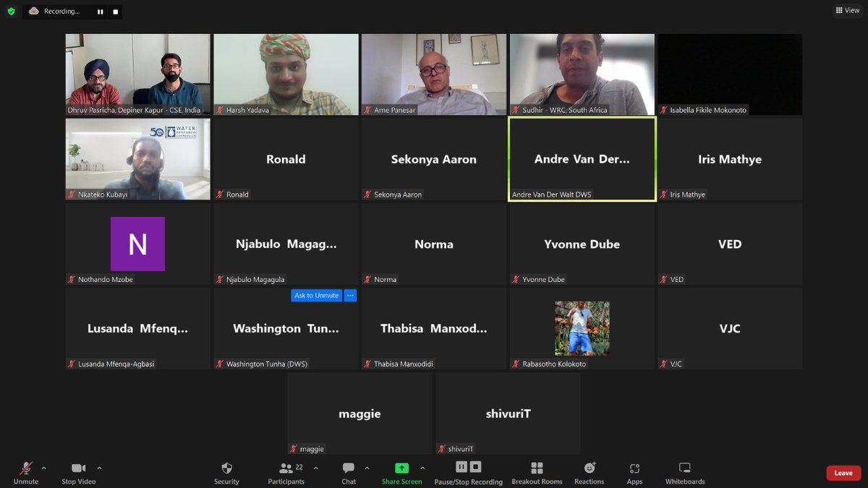
Task: Click muted mic icon beside Sekonya Aaron name
Action: [367, 194]
